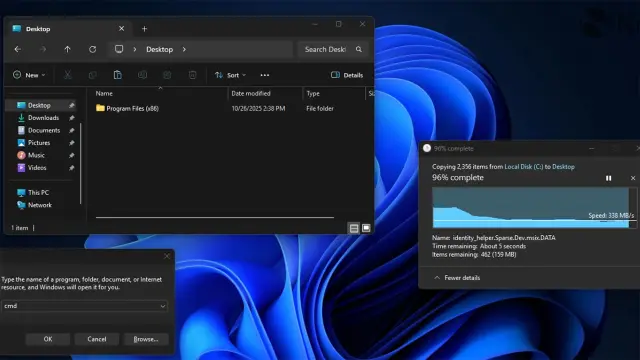Open Pictures in the sidebar
Screen dimensions: 640x360
(39, 143)
